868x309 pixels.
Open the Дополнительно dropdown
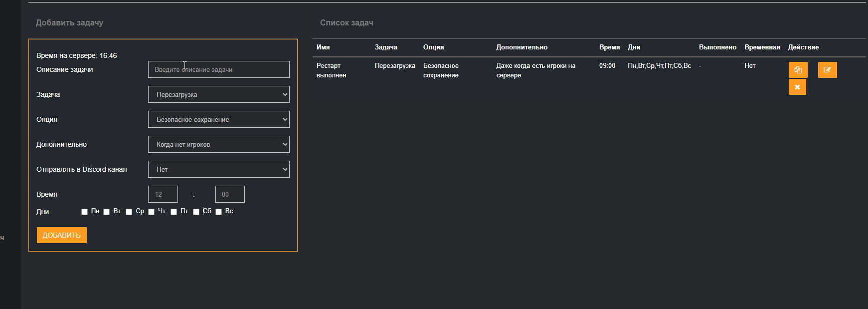click(x=218, y=144)
